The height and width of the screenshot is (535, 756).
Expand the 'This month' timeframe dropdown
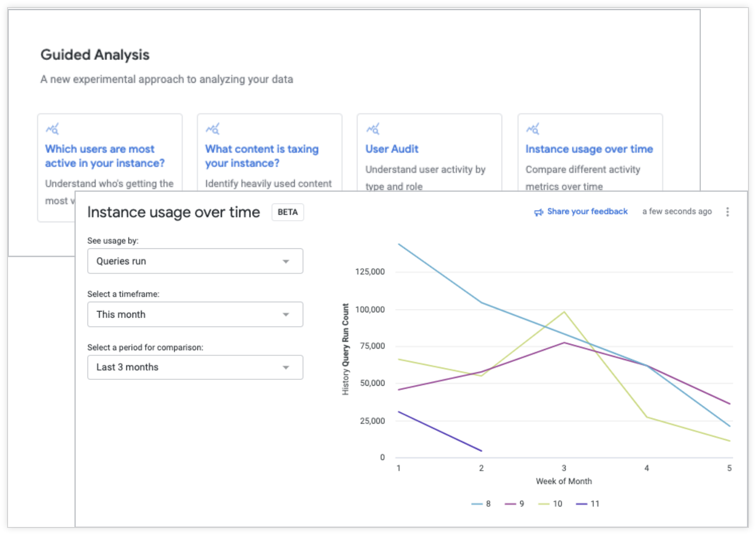pyautogui.click(x=195, y=315)
